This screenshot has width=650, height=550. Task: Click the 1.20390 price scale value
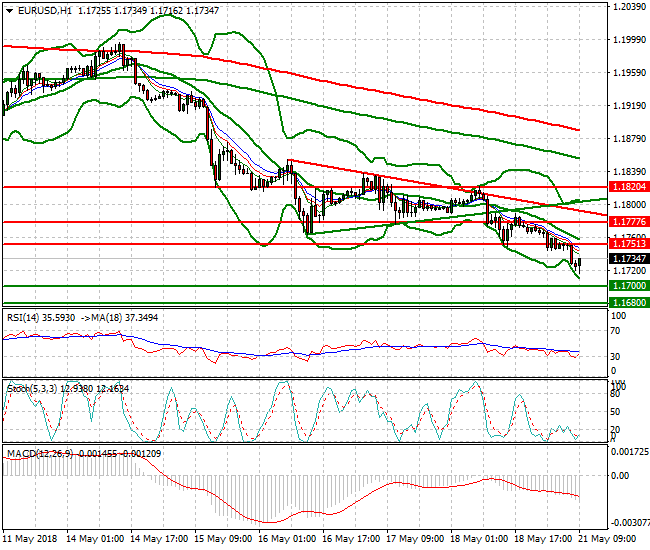[x=629, y=7]
